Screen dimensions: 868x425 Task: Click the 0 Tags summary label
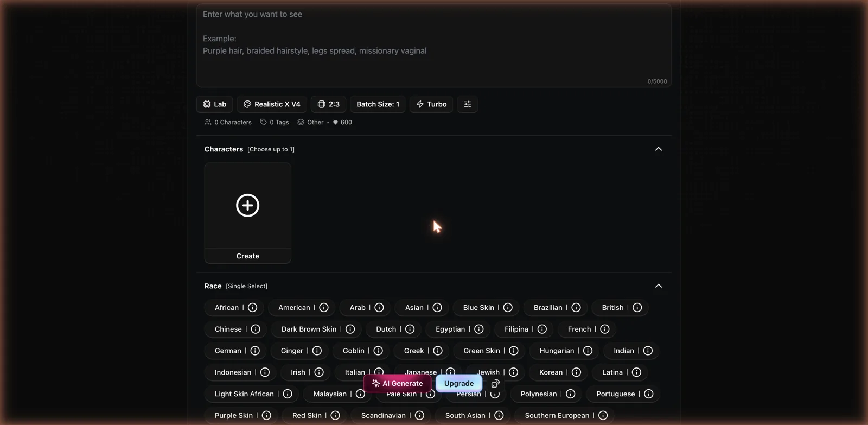(x=275, y=123)
